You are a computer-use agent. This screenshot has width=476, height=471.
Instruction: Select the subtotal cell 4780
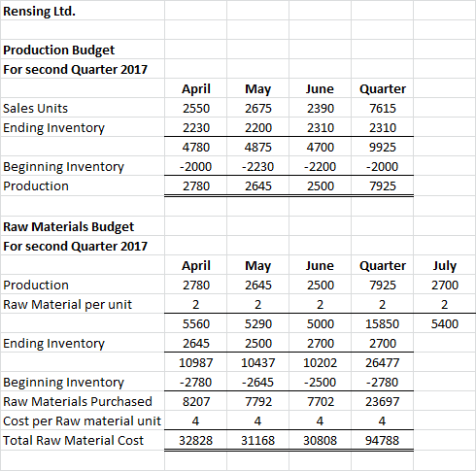coord(196,148)
